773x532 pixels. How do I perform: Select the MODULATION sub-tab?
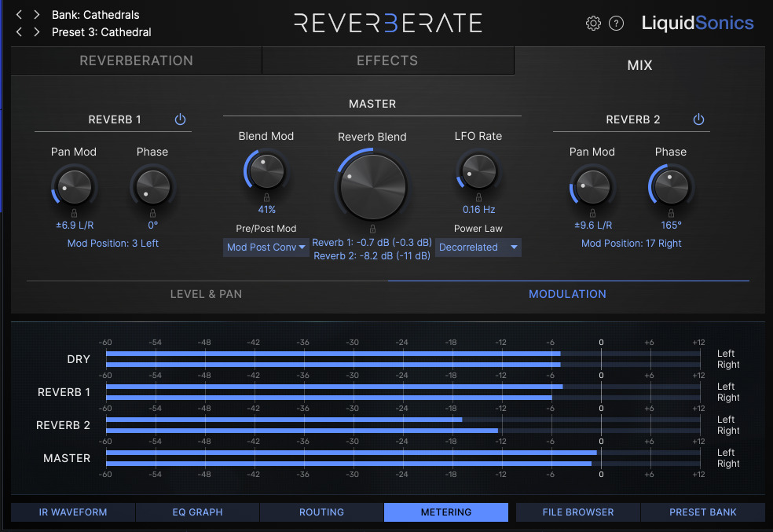tap(568, 294)
